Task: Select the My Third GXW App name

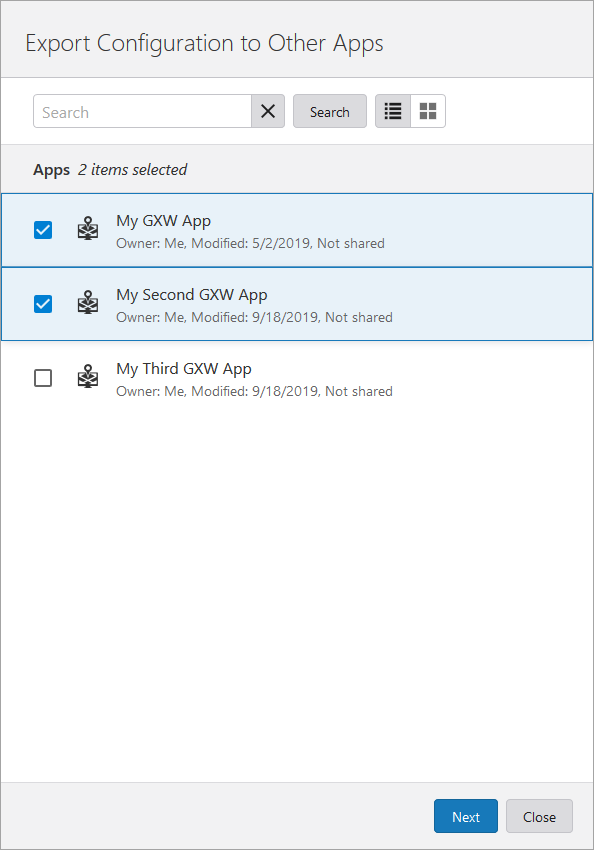Action: click(183, 368)
